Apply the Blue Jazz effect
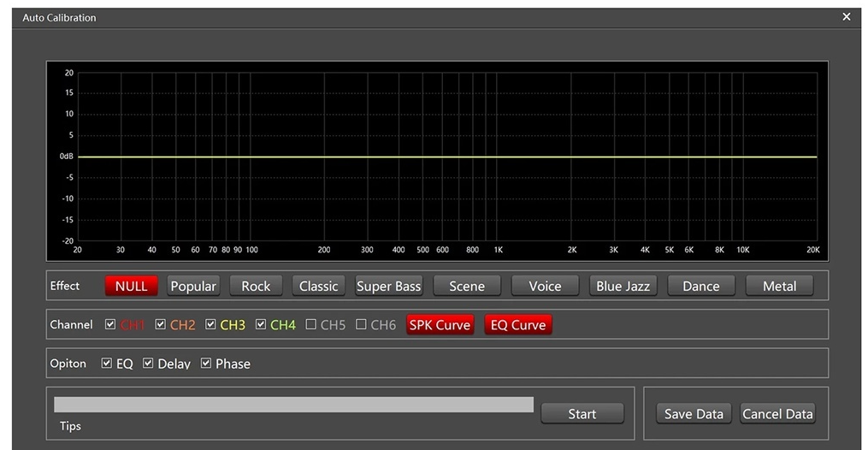Image resolution: width=868 pixels, height=450 pixels. 623,286
